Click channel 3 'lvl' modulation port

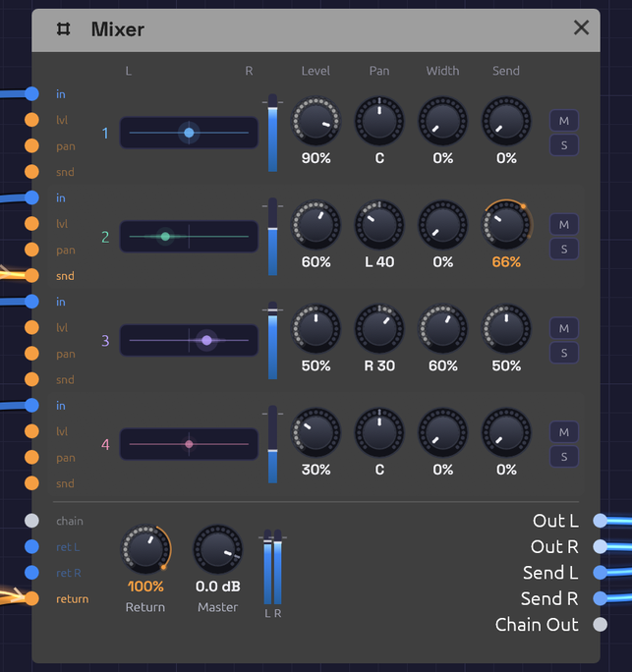click(x=31, y=327)
